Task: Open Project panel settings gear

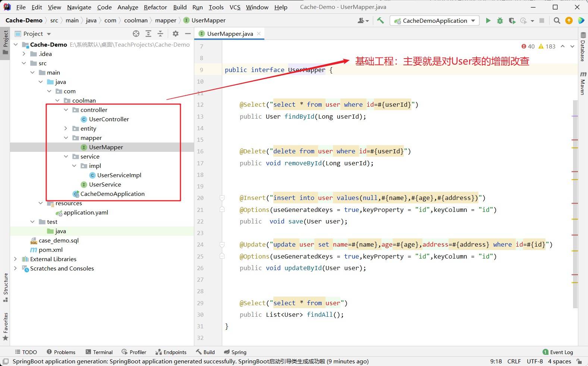Action: click(x=176, y=34)
